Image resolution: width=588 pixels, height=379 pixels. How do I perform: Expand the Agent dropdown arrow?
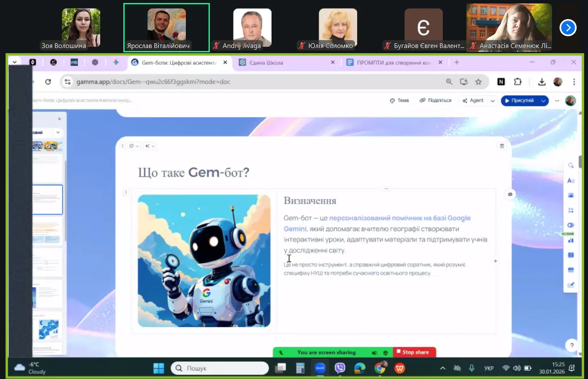(x=492, y=101)
